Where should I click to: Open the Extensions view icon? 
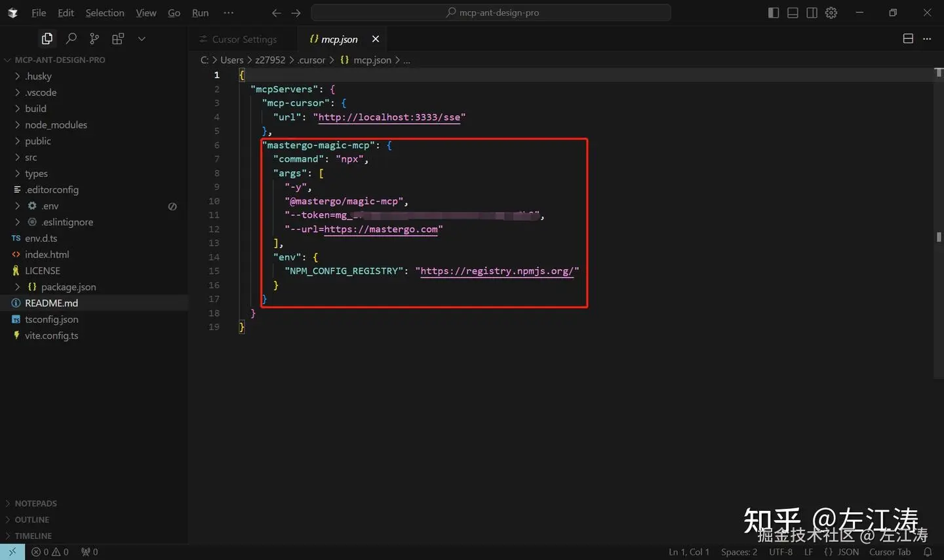click(118, 39)
